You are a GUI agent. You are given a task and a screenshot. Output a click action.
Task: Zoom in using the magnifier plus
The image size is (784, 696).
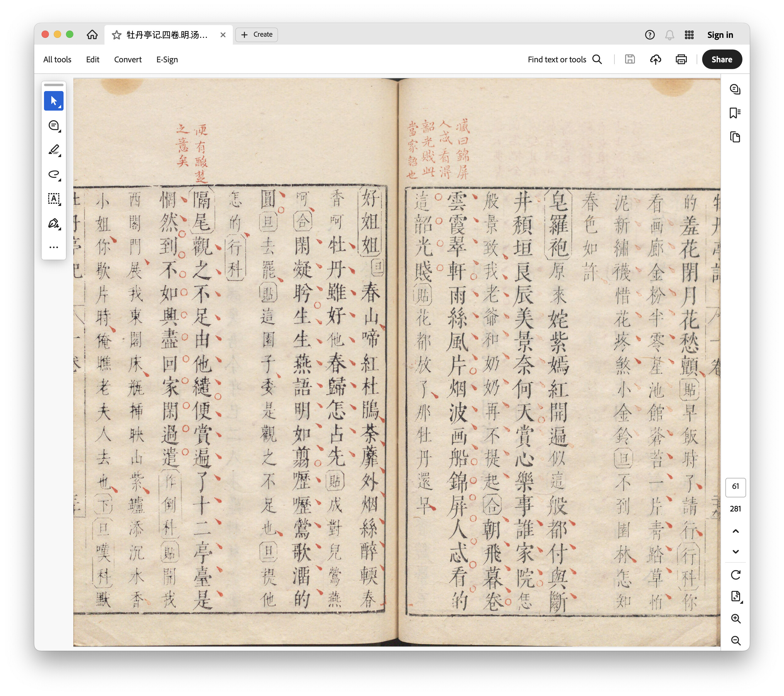735,618
